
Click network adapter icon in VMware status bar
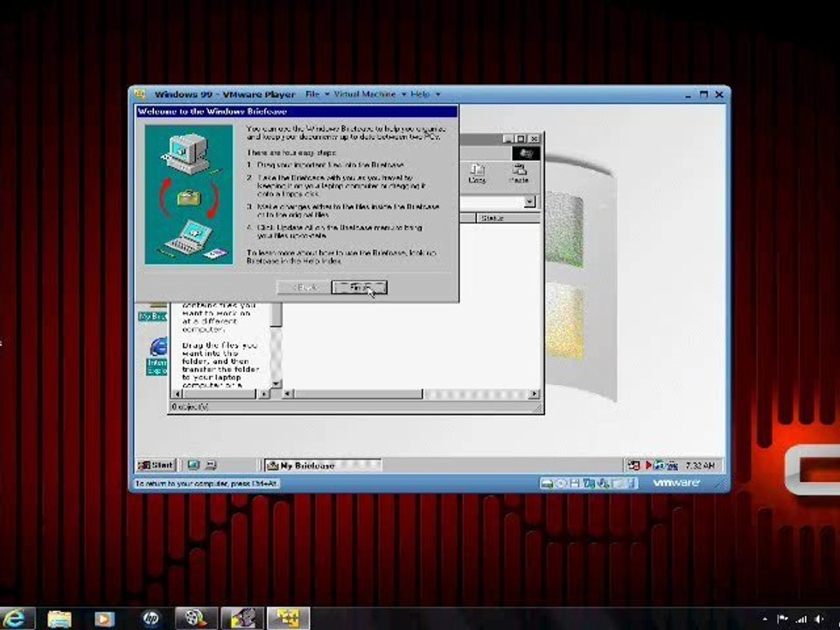[x=589, y=483]
